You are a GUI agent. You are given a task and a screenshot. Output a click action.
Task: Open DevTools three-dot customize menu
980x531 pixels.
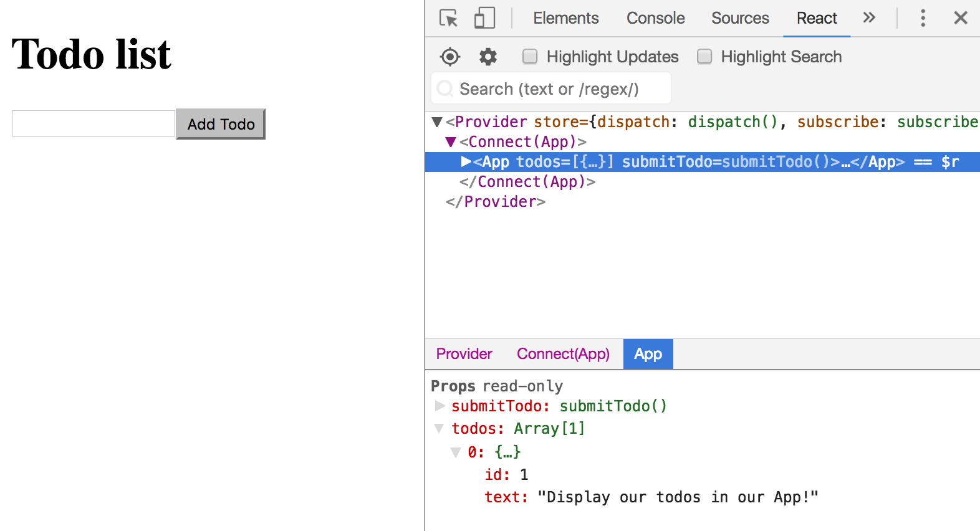click(923, 18)
